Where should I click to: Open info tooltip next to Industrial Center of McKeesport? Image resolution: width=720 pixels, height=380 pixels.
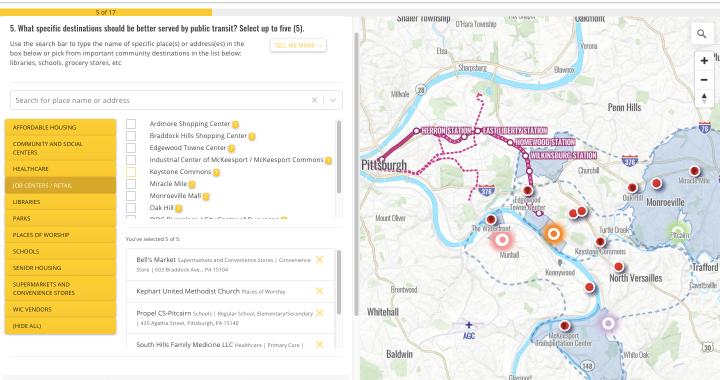[328, 160]
